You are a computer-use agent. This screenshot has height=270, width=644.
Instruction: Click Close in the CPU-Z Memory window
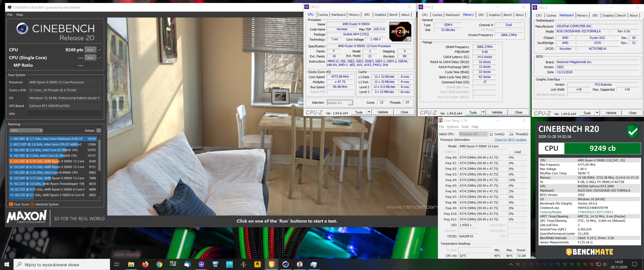pyautogui.click(x=519, y=112)
